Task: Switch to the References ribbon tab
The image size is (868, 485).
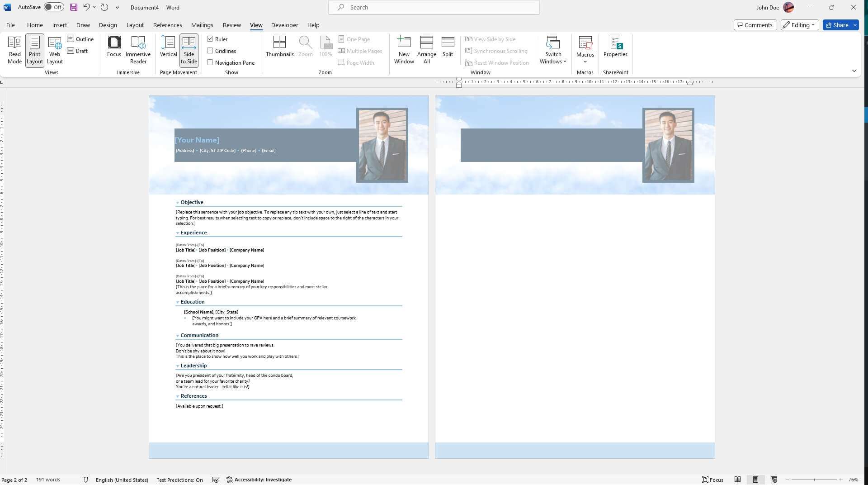Action: [x=167, y=25]
